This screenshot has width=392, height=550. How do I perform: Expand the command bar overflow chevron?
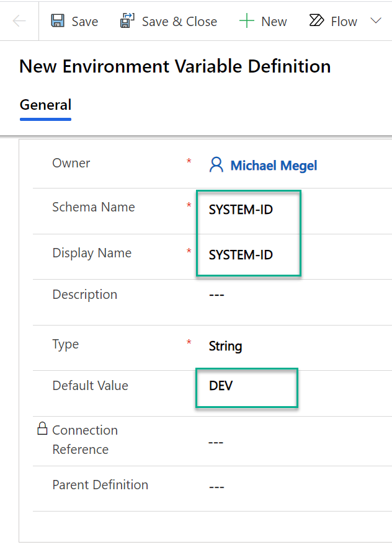[x=376, y=20]
